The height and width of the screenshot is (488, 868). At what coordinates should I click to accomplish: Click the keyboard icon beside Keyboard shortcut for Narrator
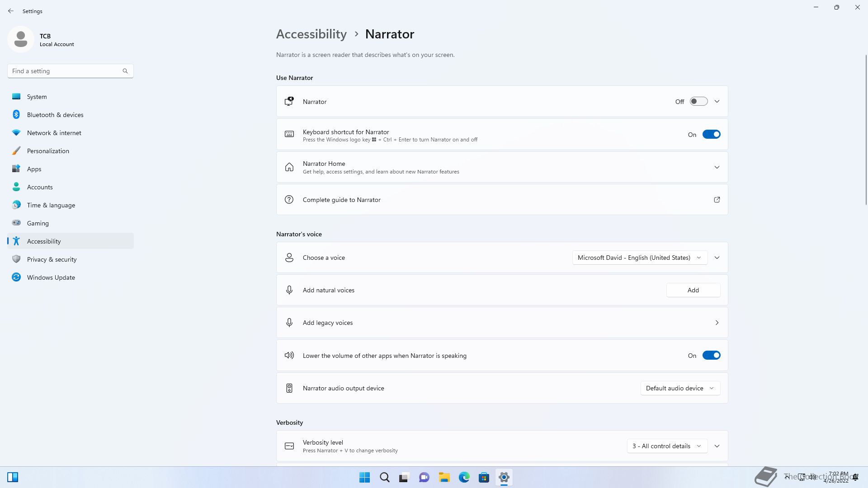[x=289, y=134]
